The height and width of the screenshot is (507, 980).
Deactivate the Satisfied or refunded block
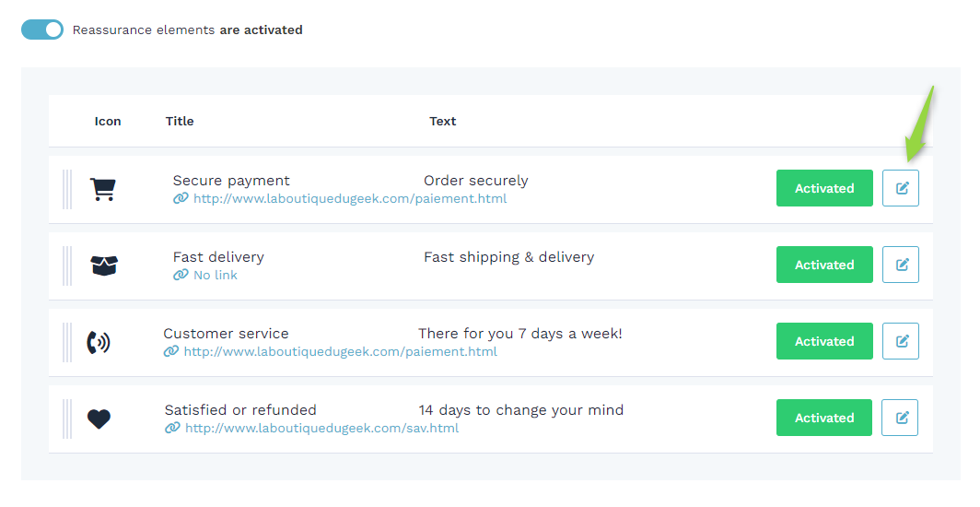pyautogui.click(x=823, y=418)
